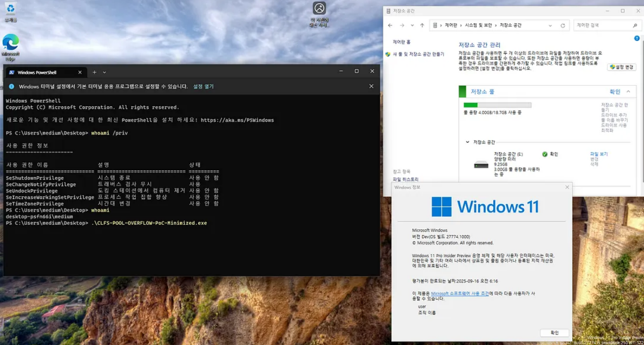This screenshot has height=345, width=644.
Task: Click the info icon in terminal notice
Action: pyautogui.click(x=11, y=86)
